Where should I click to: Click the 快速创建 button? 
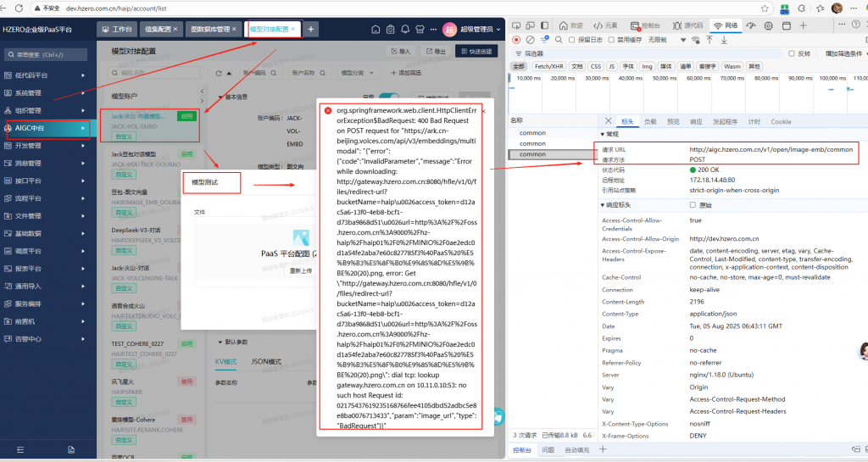476,51
